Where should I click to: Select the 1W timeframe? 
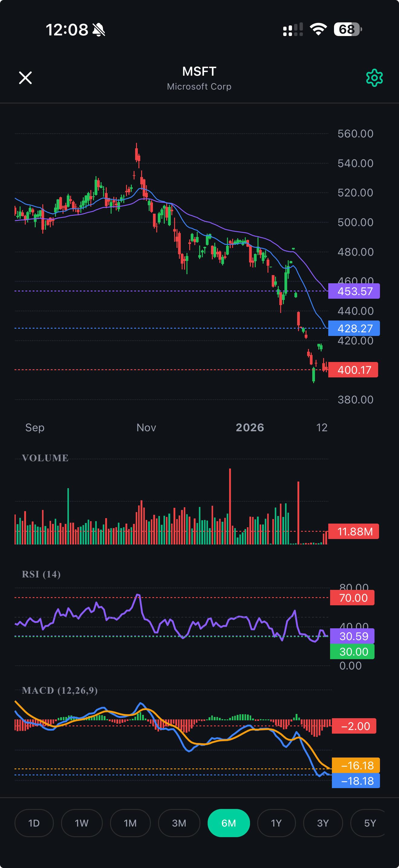coord(81,823)
